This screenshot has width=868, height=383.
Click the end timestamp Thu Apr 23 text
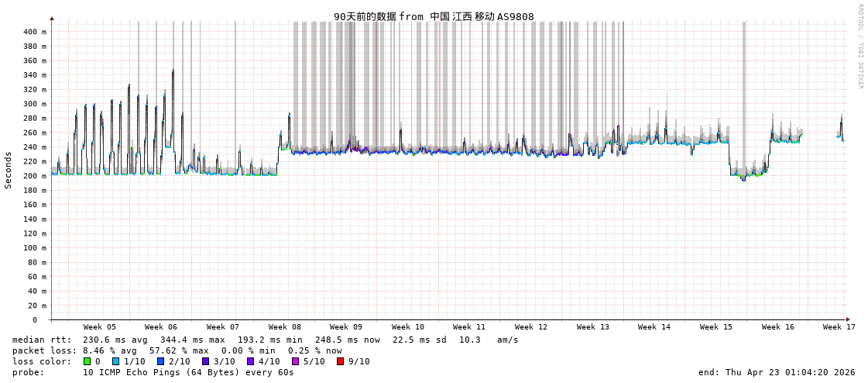(x=777, y=372)
